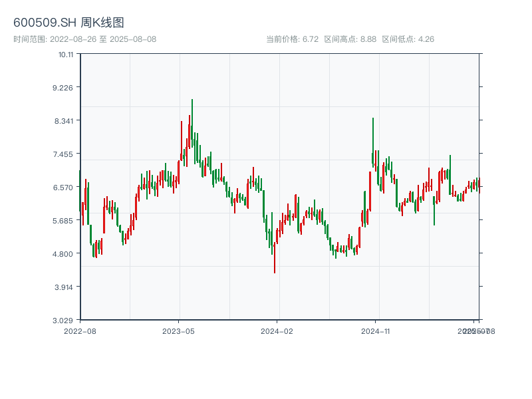Select the 时间范围 date range text
The height and width of the screenshot is (399, 532).
[x=84, y=39]
